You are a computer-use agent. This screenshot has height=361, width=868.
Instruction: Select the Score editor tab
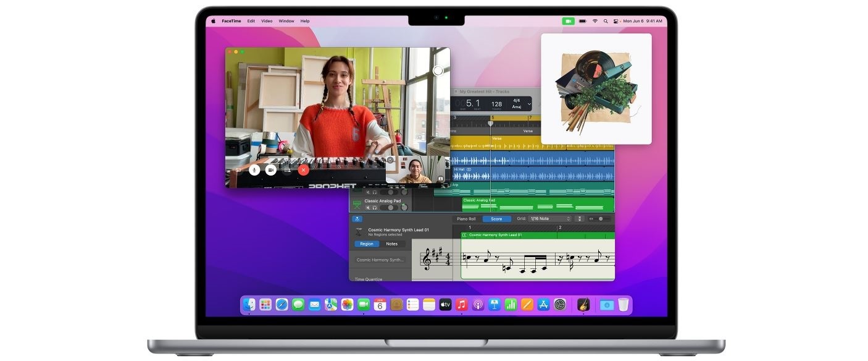[496, 219]
